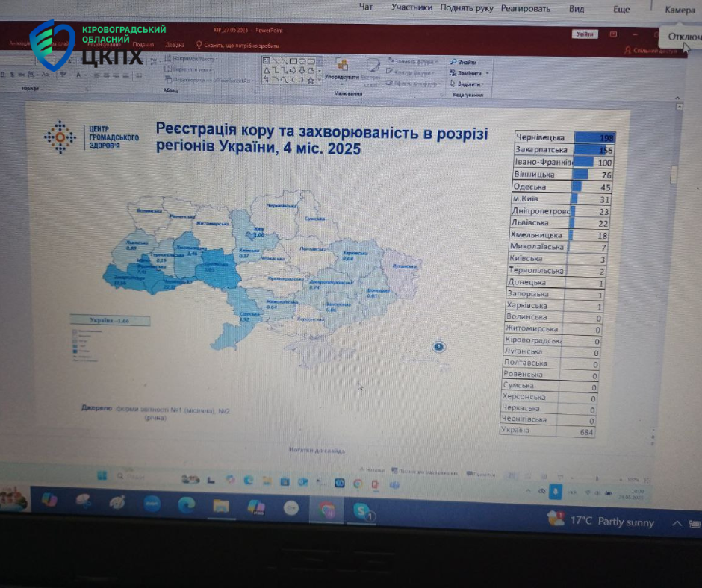Click the Chrome icon in the taskbar
Viewport: 702px width, 588px height.
coord(326,509)
